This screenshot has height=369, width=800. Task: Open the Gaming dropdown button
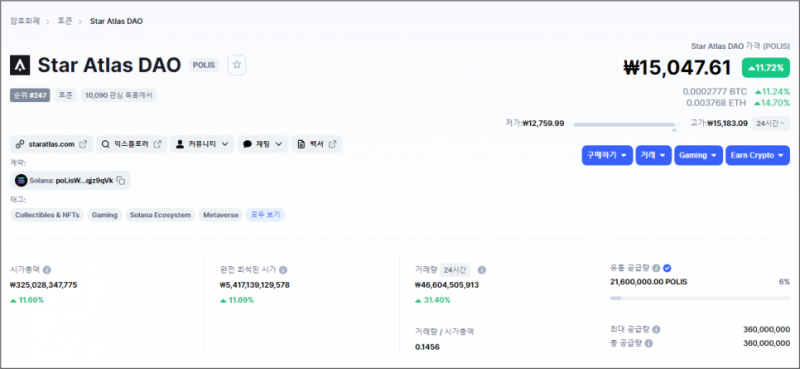(698, 155)
